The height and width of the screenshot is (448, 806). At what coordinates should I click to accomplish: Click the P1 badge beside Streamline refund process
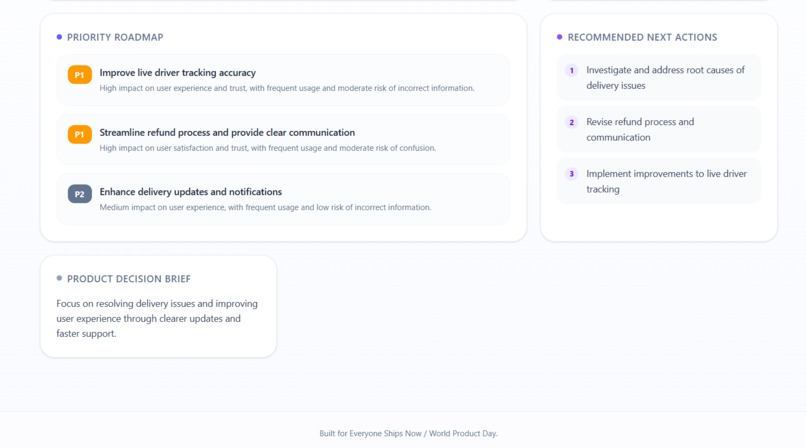tap(80, 134)
